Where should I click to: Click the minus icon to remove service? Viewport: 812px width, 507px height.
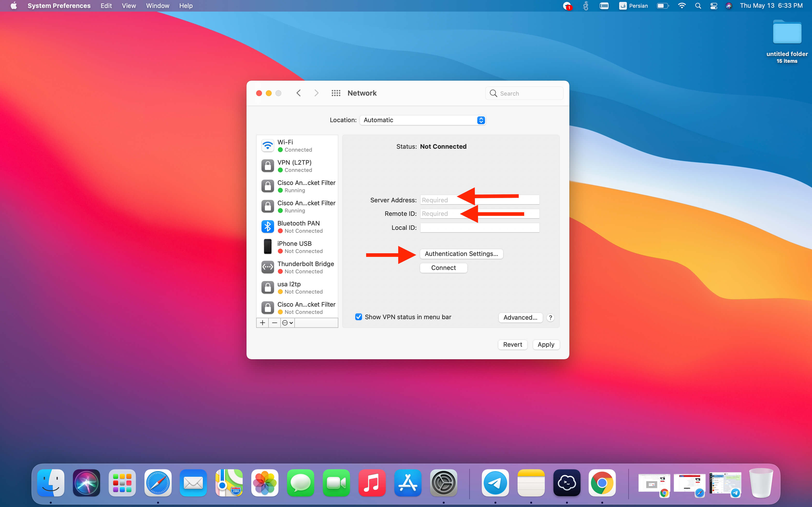point(275,323)
